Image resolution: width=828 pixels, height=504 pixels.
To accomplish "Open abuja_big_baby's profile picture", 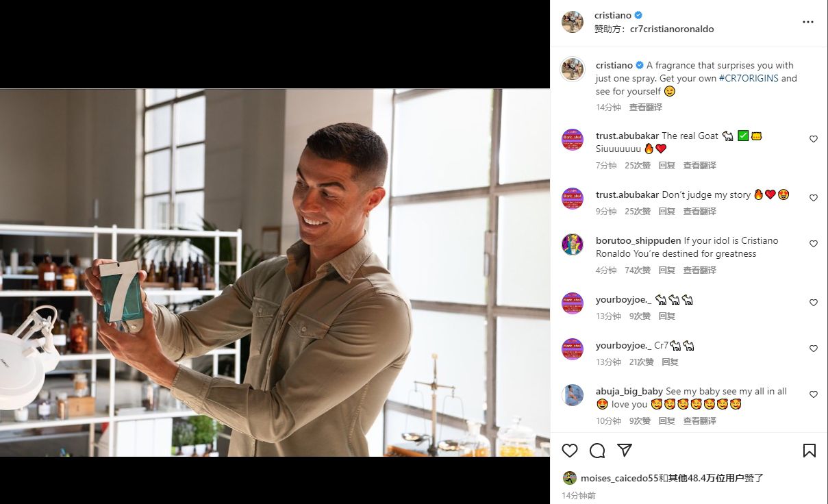I will (x=572, y=395).
